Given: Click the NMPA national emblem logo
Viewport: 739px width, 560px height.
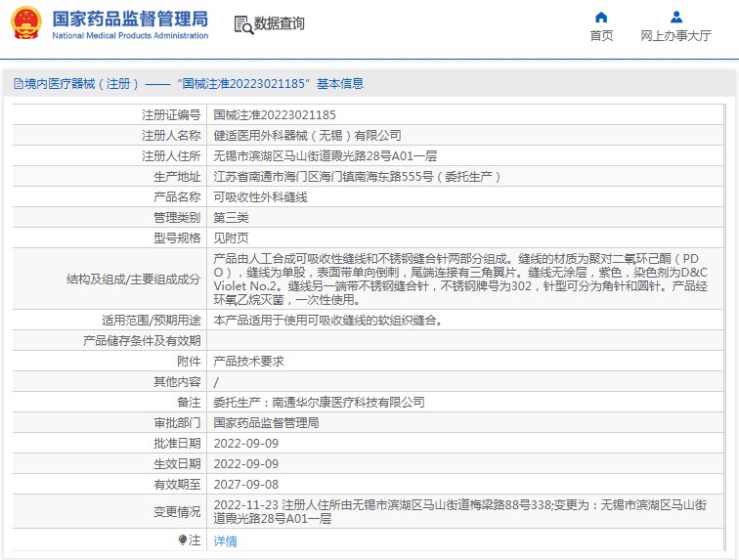Looking at the screenshot, I should pos(26,23).
